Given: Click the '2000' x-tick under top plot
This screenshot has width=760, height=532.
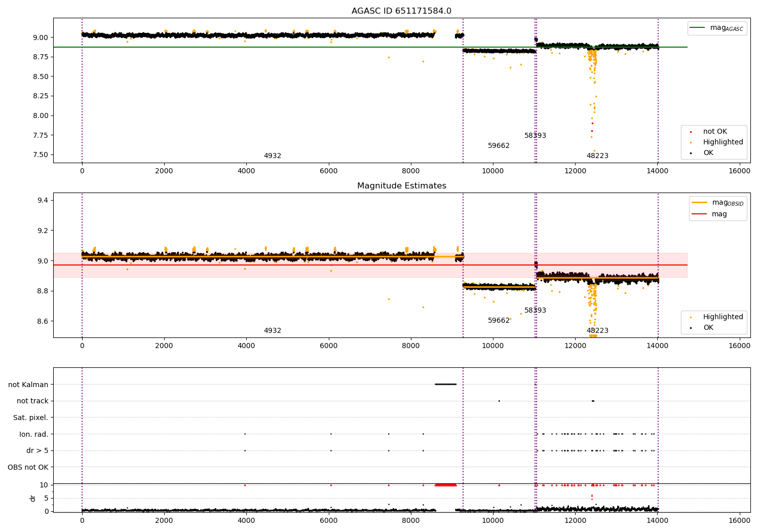Looking at the screenshot, I should tap(164, 171).
